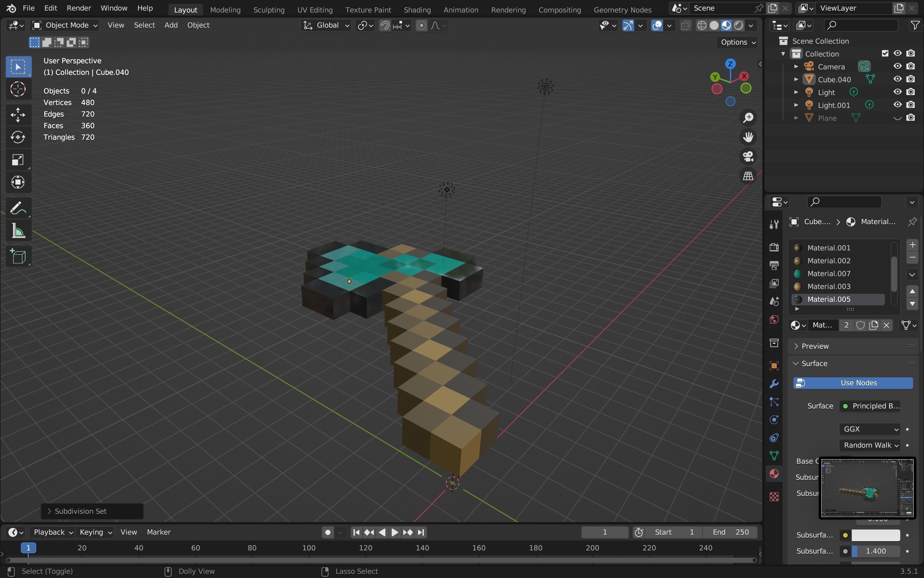This screenshot has height=578, width=924.
Task: Expand the Subdivision Set panel
Action: [92, 512]
